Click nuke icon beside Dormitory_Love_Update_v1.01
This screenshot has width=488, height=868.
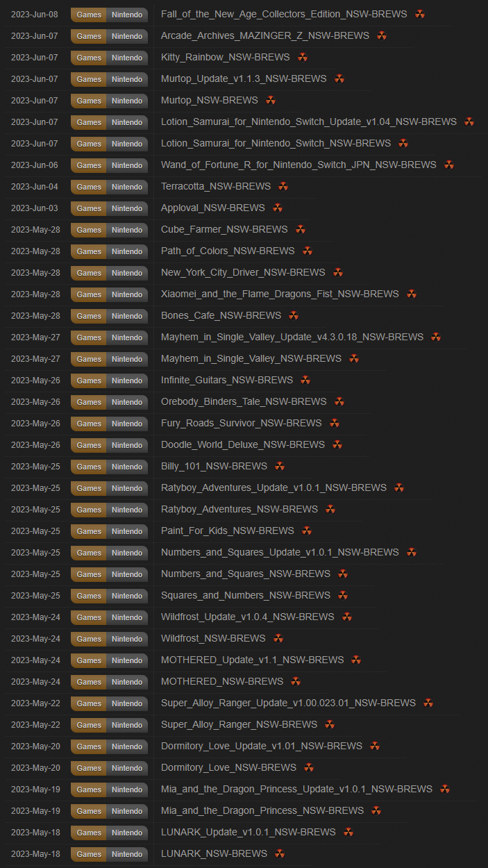click(375, 746)
